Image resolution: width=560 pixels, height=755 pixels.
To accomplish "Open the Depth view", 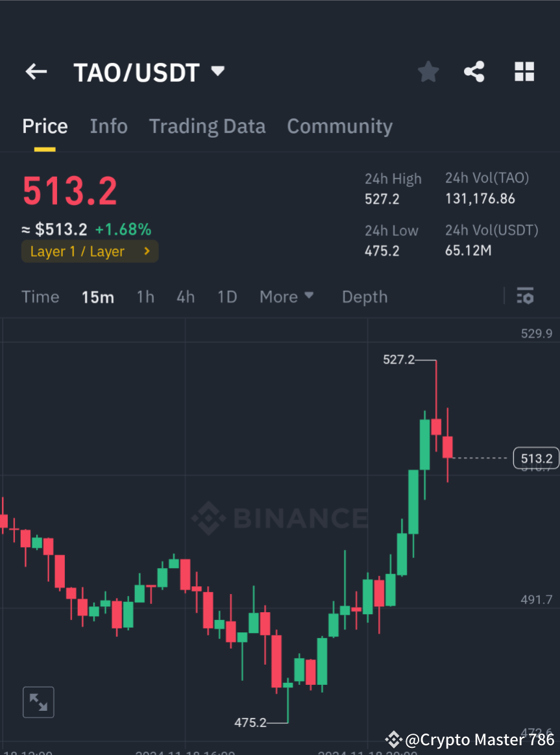I will (364, 296).
